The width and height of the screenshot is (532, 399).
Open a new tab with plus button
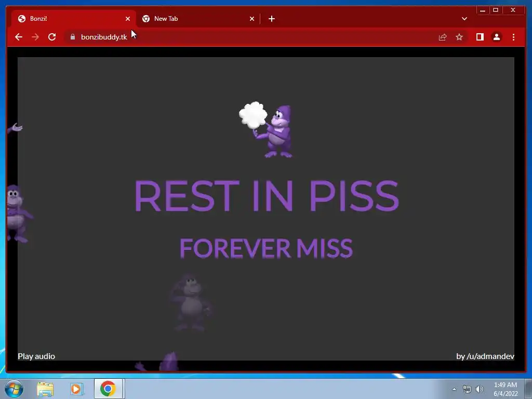click(x=271, y=19)
